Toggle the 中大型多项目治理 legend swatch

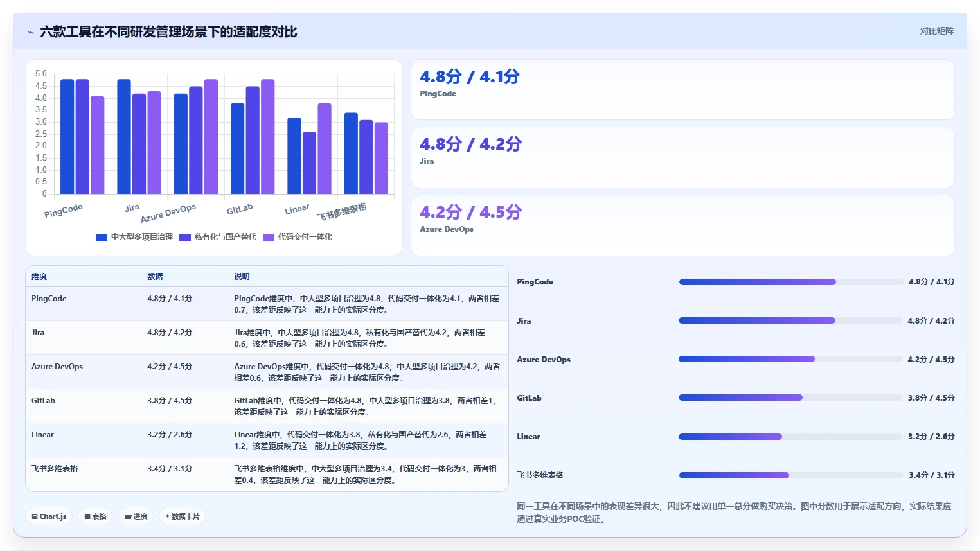(x=101, y=237)
